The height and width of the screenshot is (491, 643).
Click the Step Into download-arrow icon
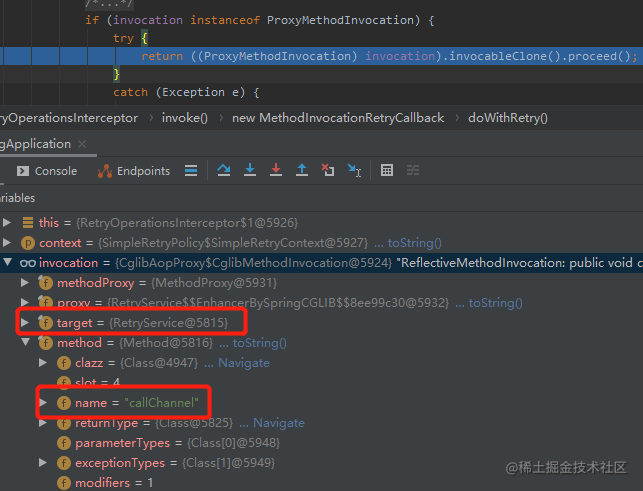click(250, 170)
